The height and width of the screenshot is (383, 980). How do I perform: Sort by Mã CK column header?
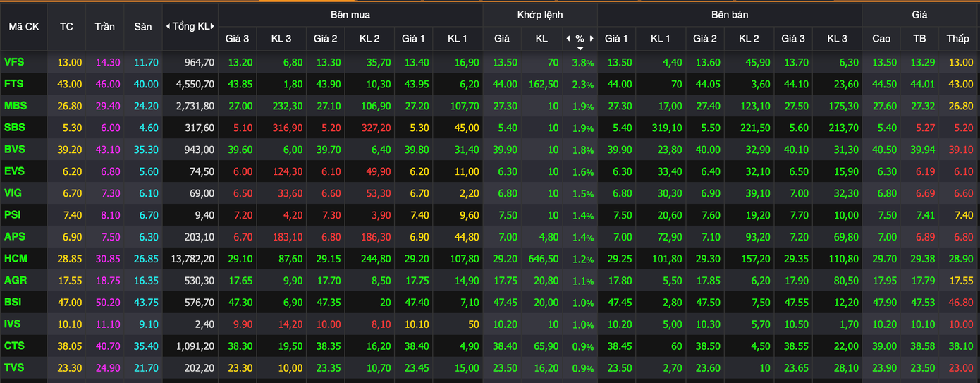[x=23, y=26]
